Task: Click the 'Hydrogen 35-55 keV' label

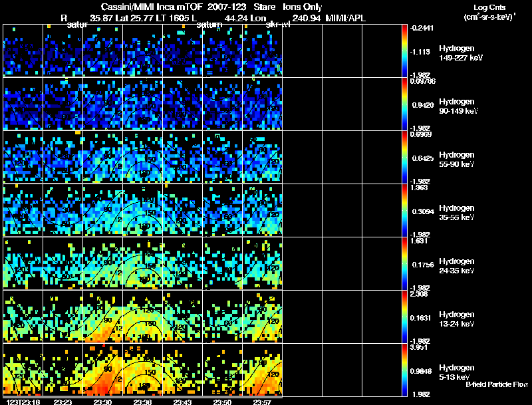Action: tap(457, 213)
